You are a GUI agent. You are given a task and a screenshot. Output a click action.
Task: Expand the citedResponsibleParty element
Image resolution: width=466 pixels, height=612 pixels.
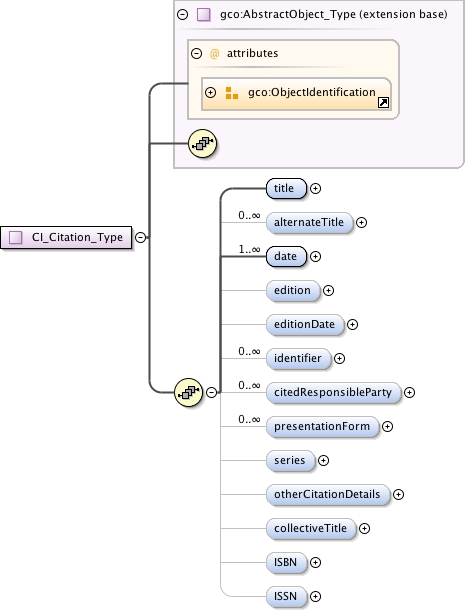tap(409, 392)
